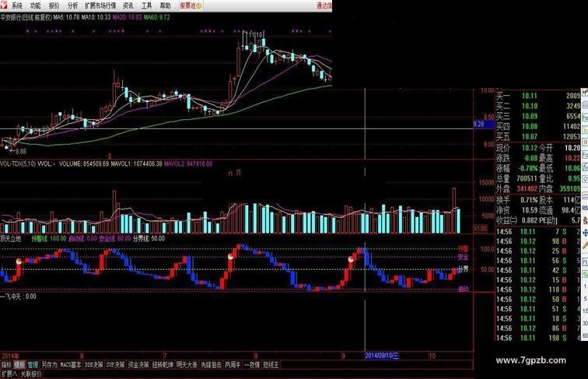
Task: Click the 外盘 value 341402
Action: [x=527, y=188]
